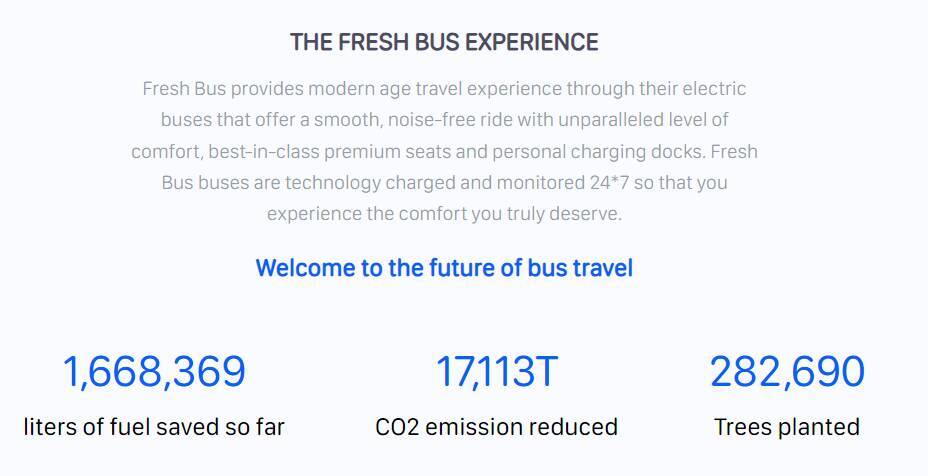Click the 282,690 trees counter
This screenshot has height=476, width=928.
tap(787, 372)
